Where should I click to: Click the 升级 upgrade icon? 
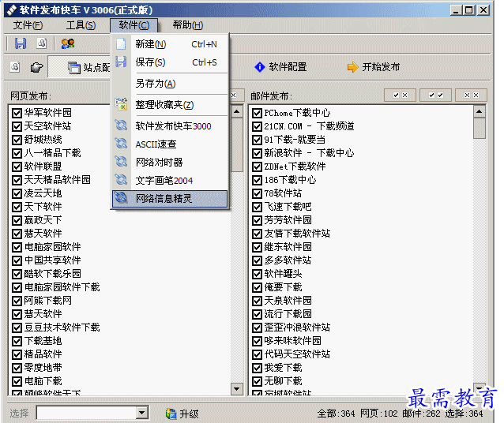(x=171, y=414)
